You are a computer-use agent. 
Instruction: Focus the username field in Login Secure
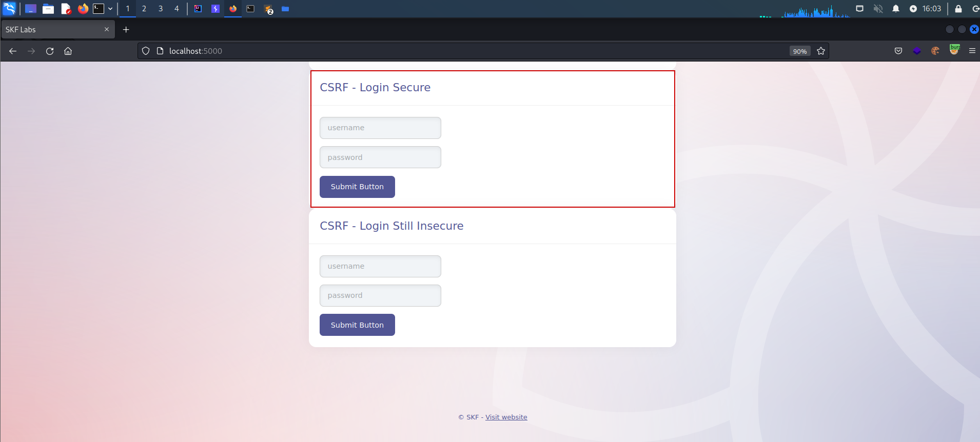(380, 128)
